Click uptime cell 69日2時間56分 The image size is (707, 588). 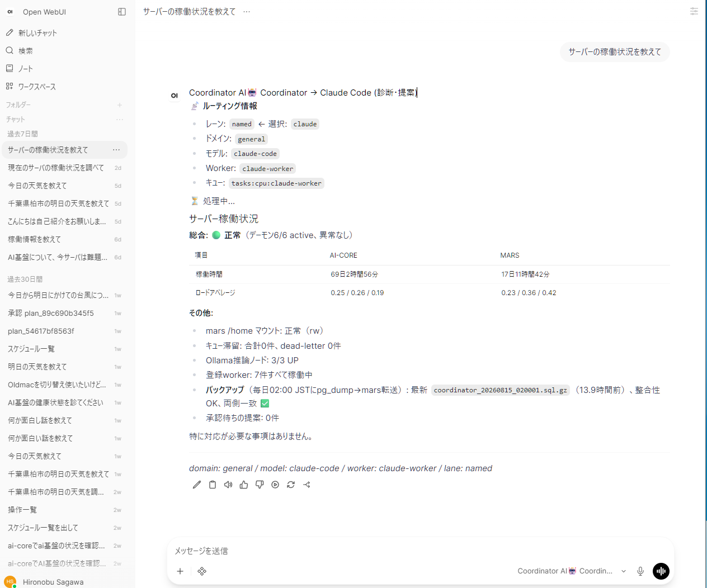click(354, 274)
